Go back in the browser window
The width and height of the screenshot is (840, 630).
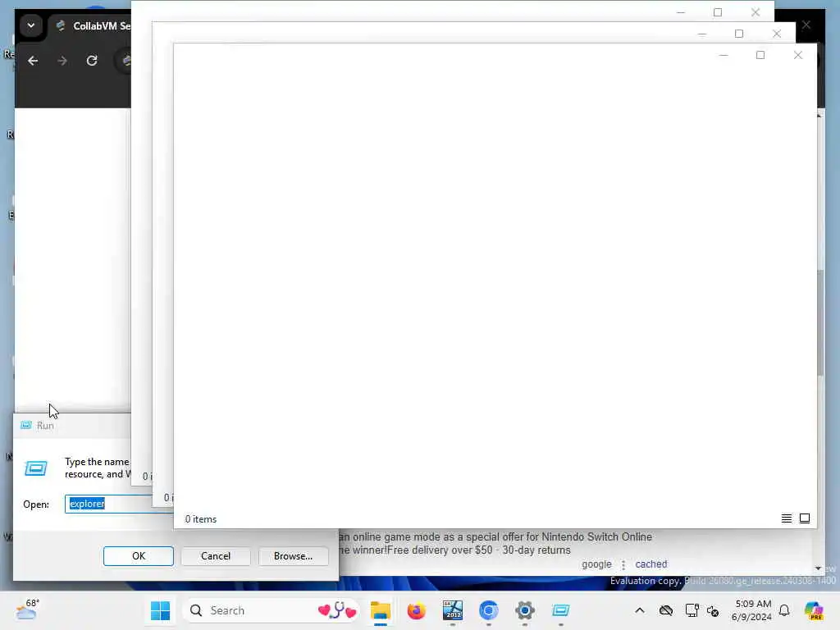tap(33, 61)
